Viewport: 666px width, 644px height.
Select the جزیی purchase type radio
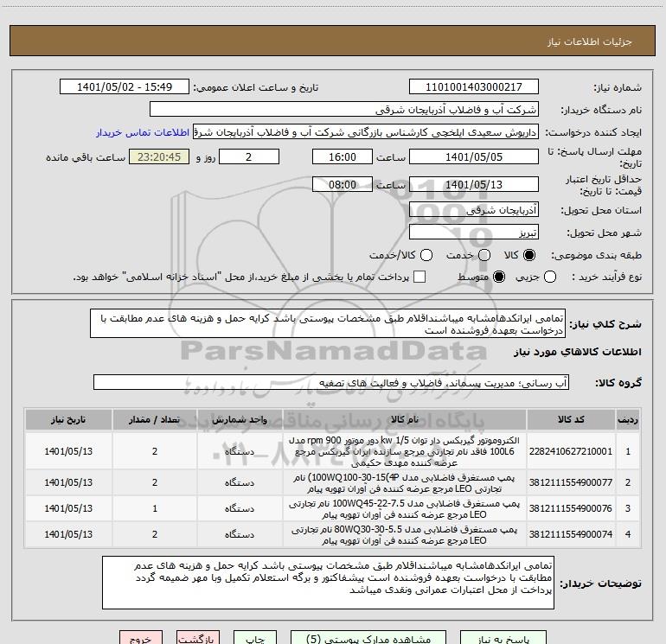(x=550, y=277)
